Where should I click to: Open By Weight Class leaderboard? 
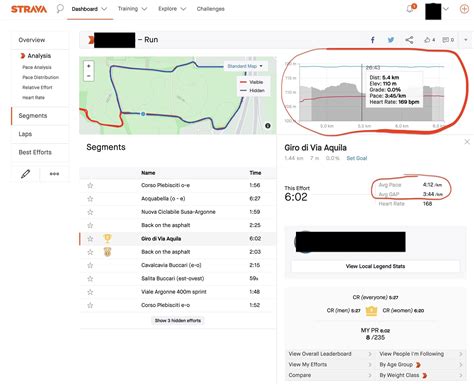pyautogui.click(x=421, y=375)
